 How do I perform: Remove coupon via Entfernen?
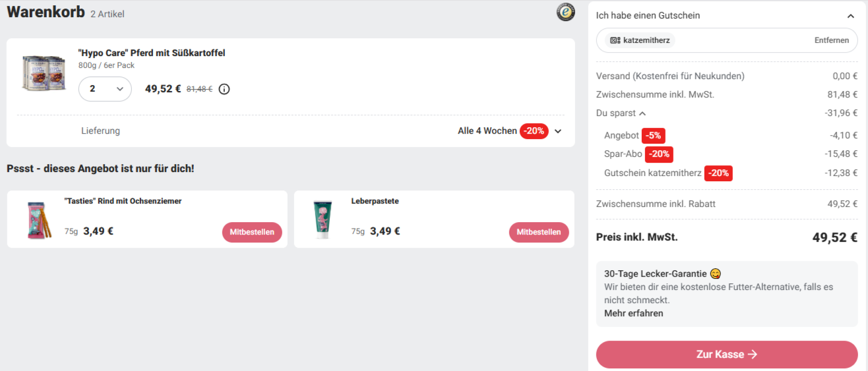pos(832,40)
